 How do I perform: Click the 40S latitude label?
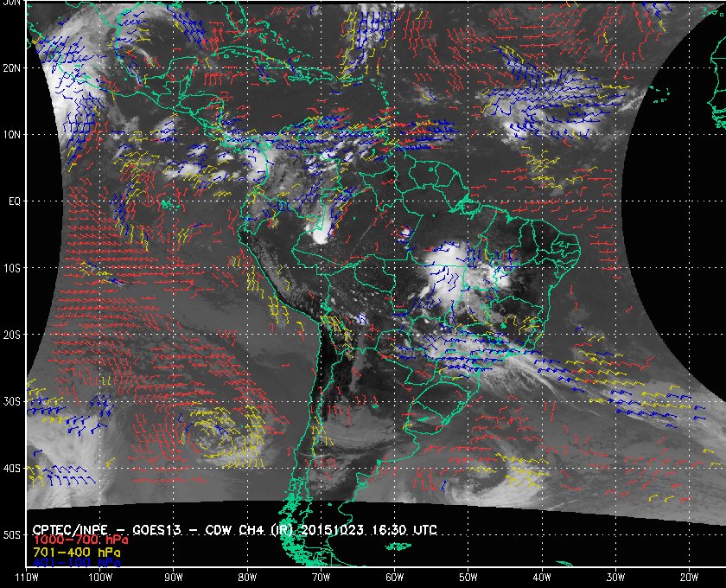11,469
